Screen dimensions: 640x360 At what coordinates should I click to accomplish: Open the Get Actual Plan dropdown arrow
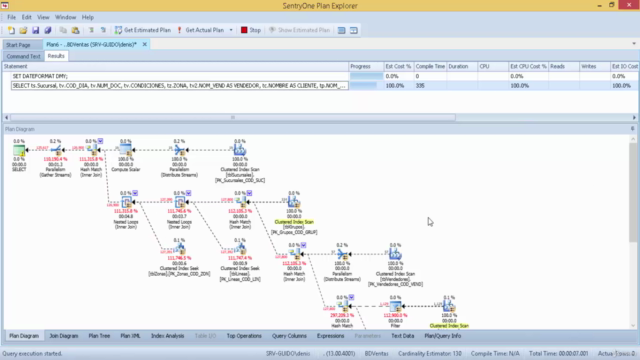[x=231, y=30]
